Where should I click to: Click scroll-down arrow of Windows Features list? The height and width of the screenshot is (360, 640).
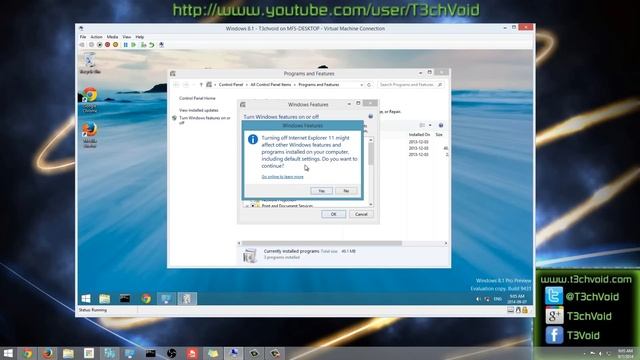[x=371, y=204]
